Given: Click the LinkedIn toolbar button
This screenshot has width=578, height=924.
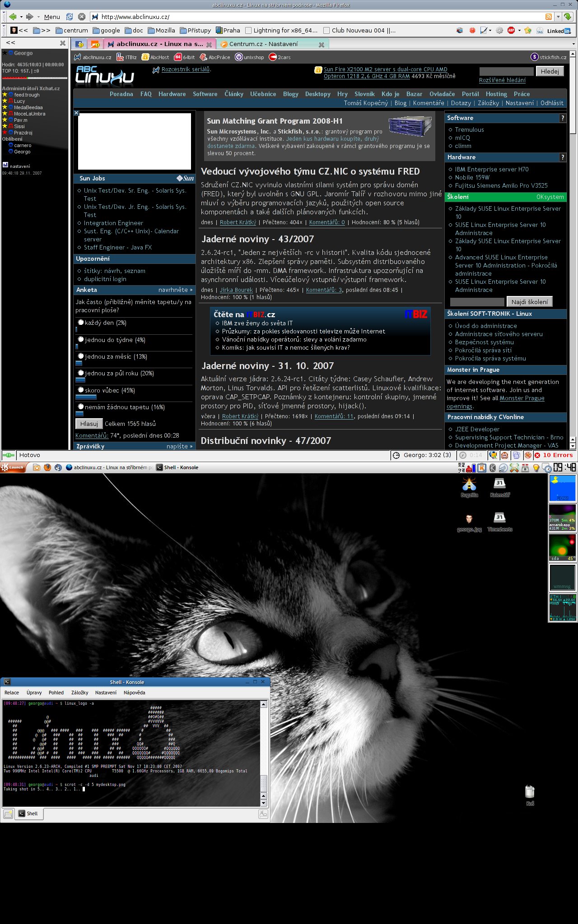Looking at the screenshot, I should tap(559, 31).
